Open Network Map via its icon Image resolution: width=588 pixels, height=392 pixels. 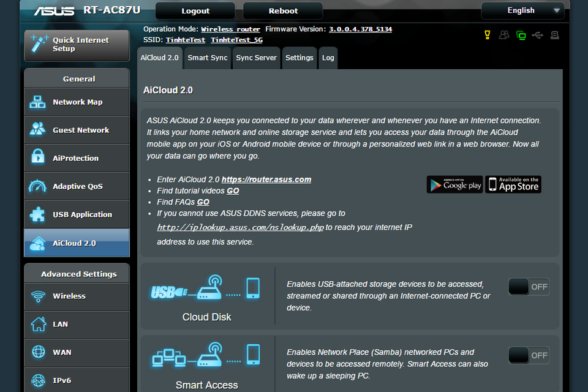(37, 102)
